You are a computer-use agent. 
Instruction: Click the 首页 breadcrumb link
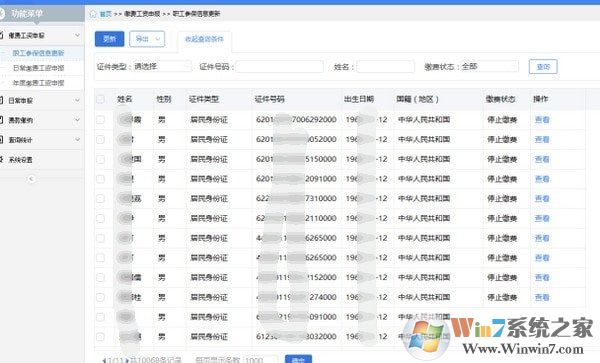(x=106, y=14)
